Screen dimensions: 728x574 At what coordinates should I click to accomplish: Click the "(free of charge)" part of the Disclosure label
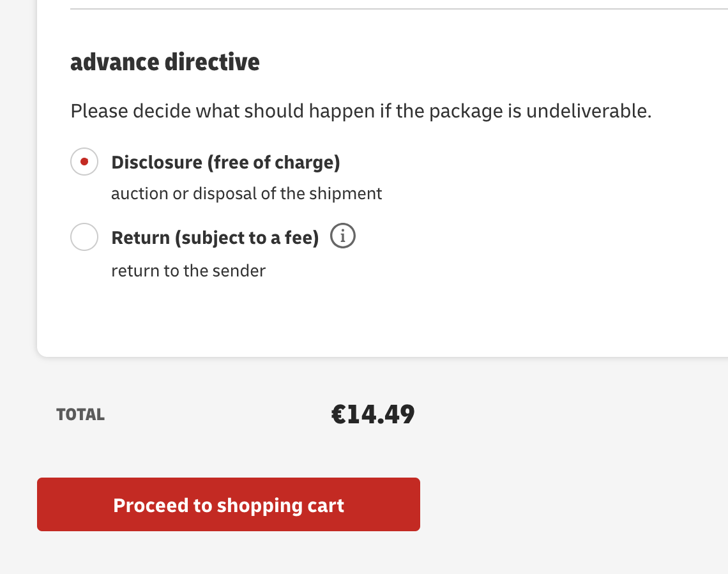coord(273,162)
